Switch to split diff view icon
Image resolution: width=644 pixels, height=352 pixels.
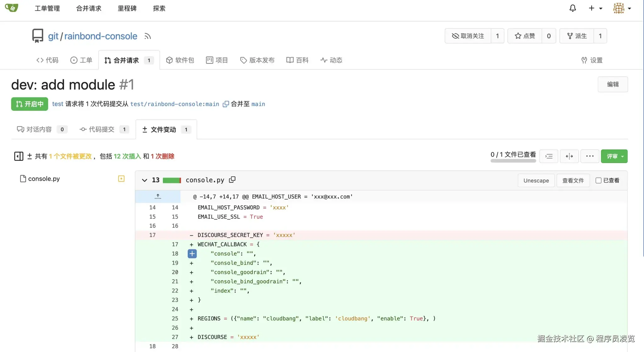pyautogui.click(x=569, y=156)
